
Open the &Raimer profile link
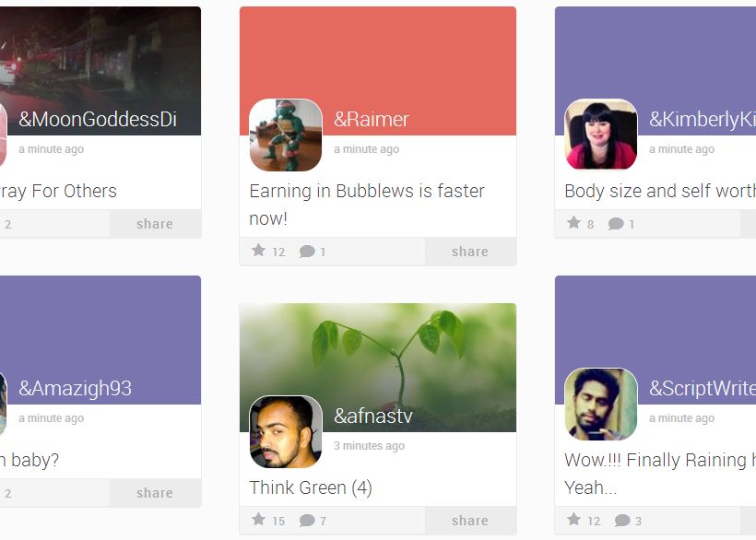[372, 119]
